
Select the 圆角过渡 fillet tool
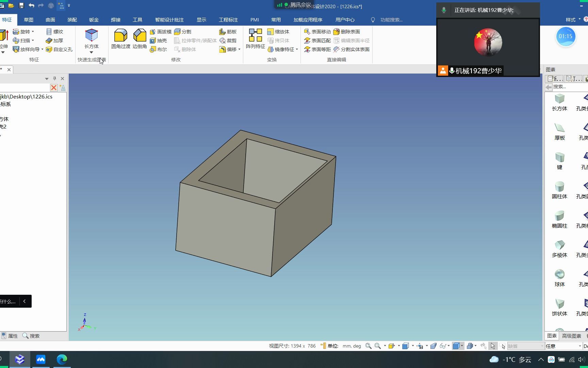121,39
